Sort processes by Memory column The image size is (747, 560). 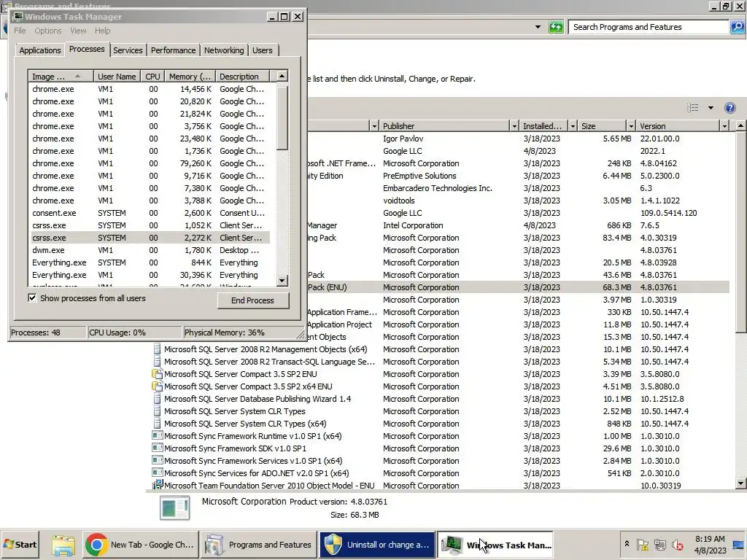190,77
